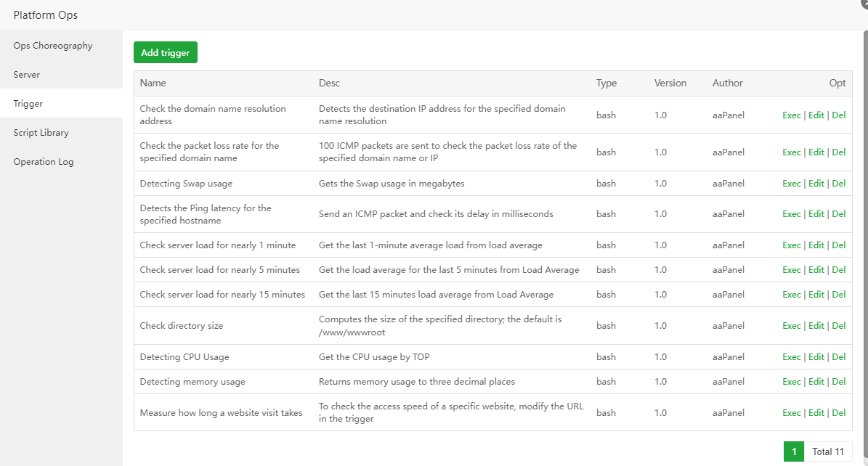Click page 1 pagination button
Image resolution: width=868 pixels, height=466 pixels.
794,451
